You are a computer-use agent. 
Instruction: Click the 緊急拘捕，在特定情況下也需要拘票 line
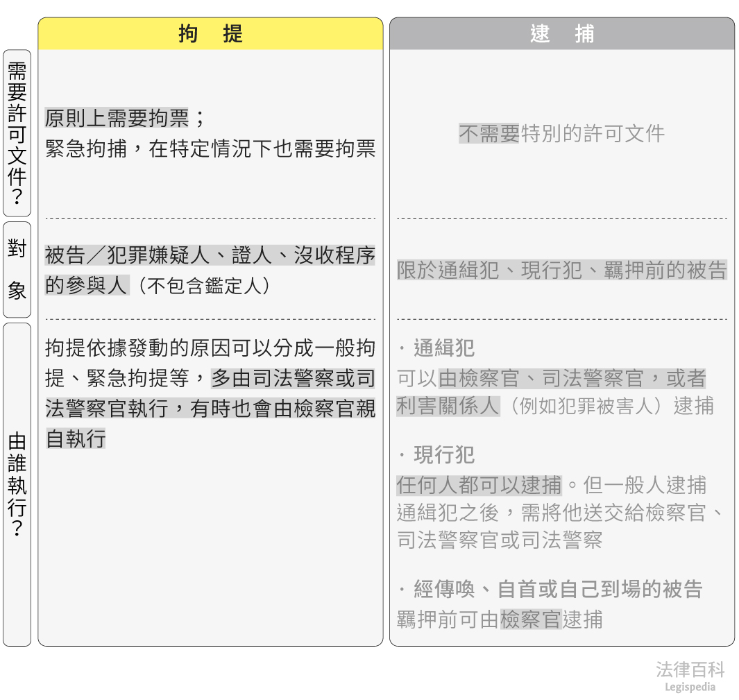[x=210, y=148]
